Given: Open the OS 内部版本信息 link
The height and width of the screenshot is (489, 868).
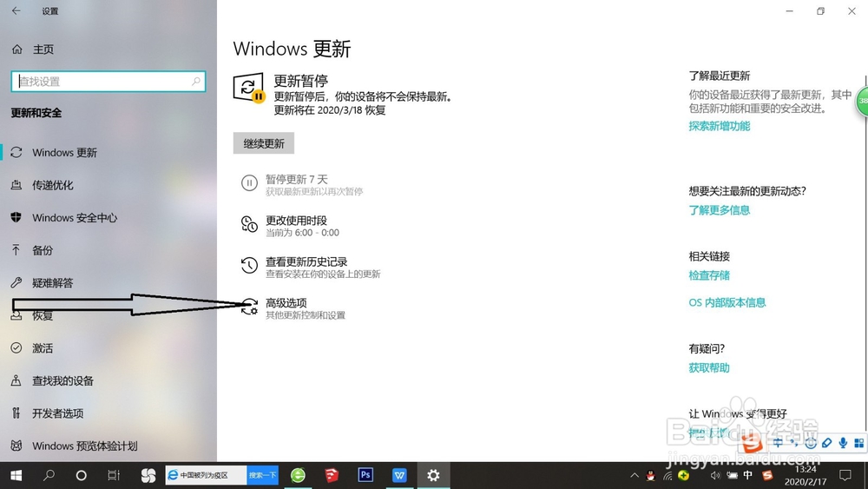Looking at the screenshot, I should pos(727,302).
